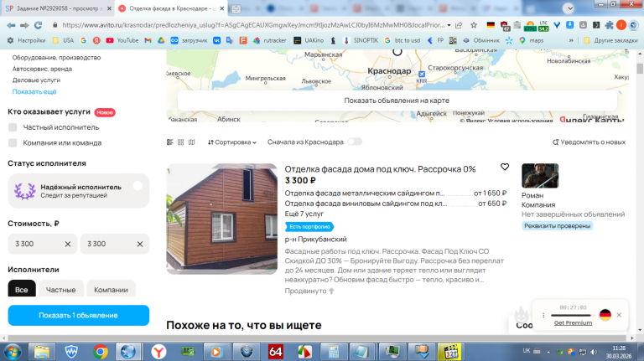Screen dimensions: 644x361
Task: Show hidden bookmarks with the chevron
Action: (571, 40)
